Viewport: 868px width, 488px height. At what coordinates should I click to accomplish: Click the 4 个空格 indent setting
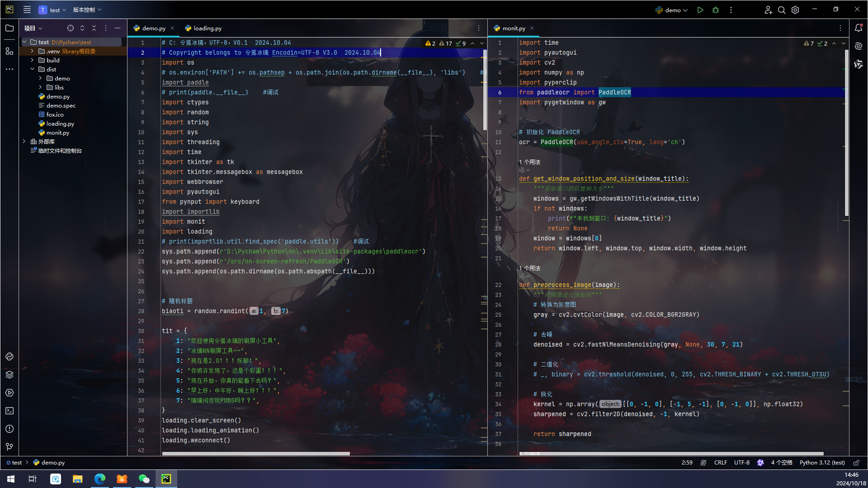(x=782, y=463)
